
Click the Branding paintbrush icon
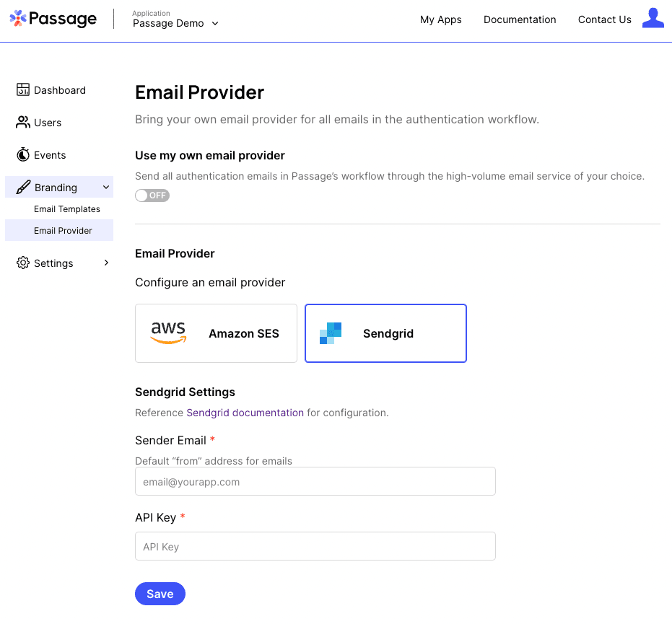22,187
